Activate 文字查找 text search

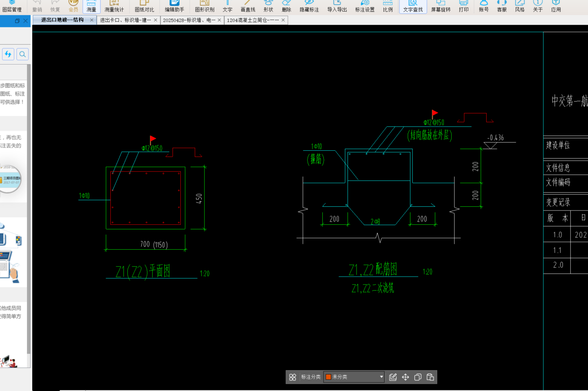[413, 6]
